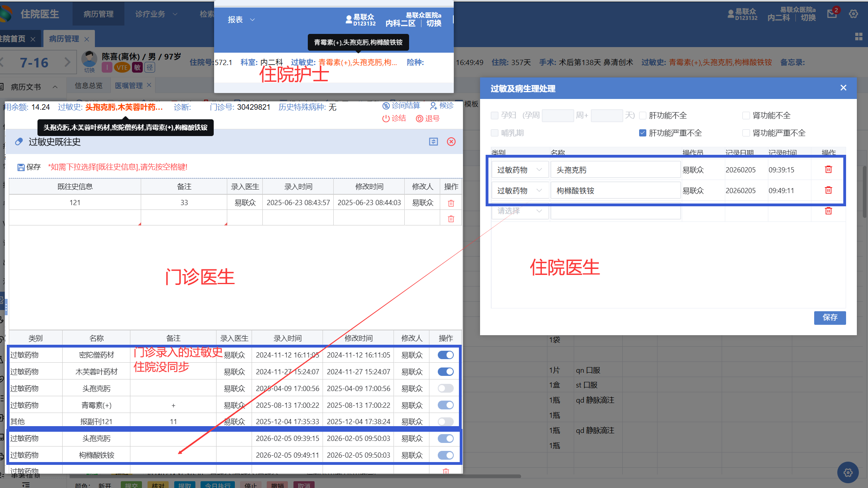868x488 pixels.
Task: Open the 病历管理 top menu
Action: pyautogui.click(x=98, y=14)
